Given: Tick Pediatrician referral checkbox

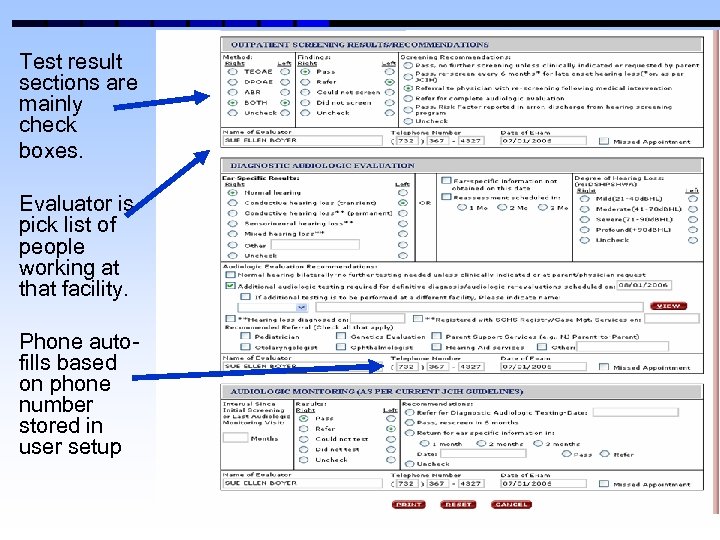Looking at the screenshot, I should click(246, 336).
